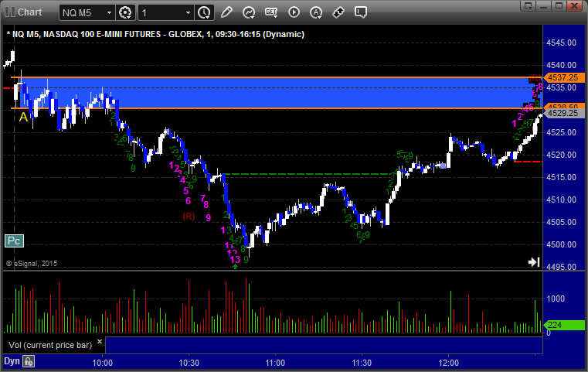Click the 10:30 time axis label
Screen dimensions: 588x372
(189, 363)
